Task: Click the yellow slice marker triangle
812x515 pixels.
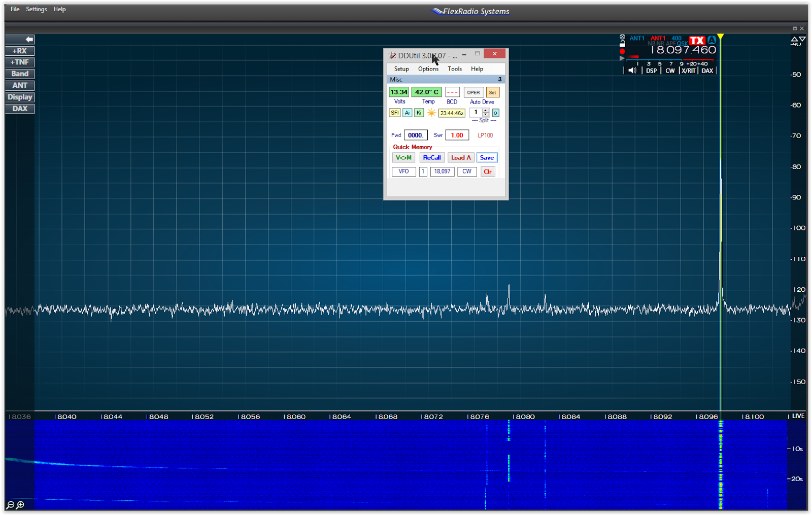Action: tap(721, 37)
